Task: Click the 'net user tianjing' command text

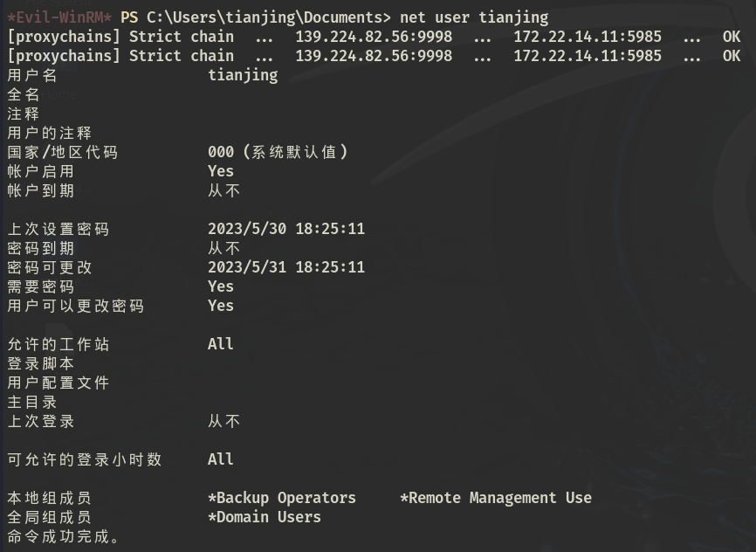Action: coord(474,17)
